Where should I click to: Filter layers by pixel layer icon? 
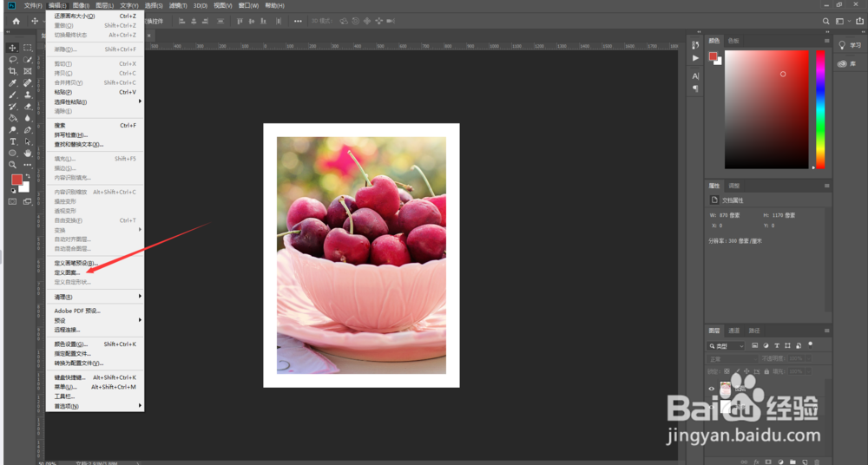pyautogui.click(x=754, y=345)
